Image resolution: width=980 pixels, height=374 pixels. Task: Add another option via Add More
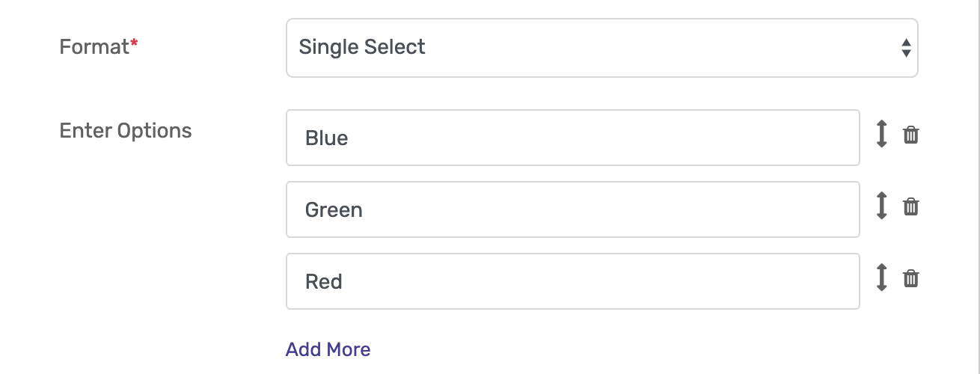(328, 349)
